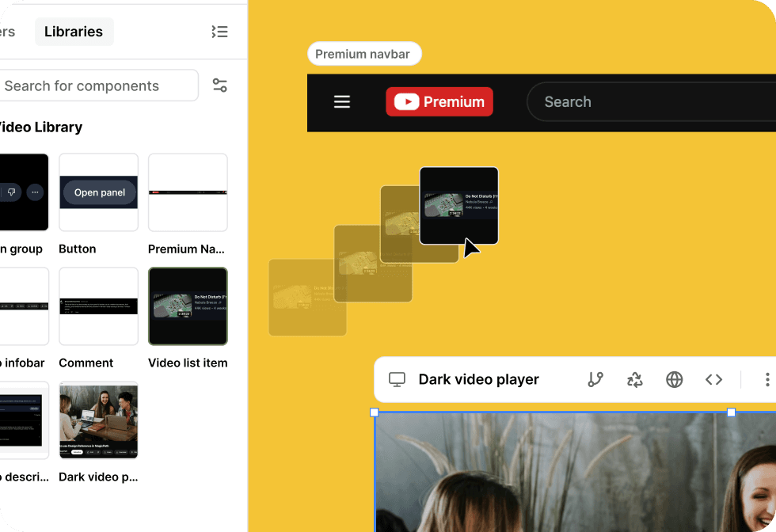Select the Comment component thumbnail
Image resolution: width=776 pixels, height=532 pixels.
click(99, 306)
